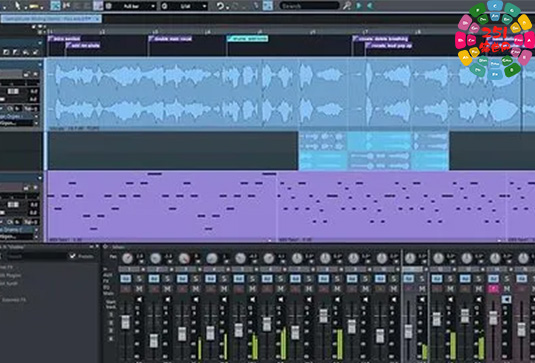Click first small icon under marker track header
The height and width of the screenshot is (363, 535).
(6, 52)
